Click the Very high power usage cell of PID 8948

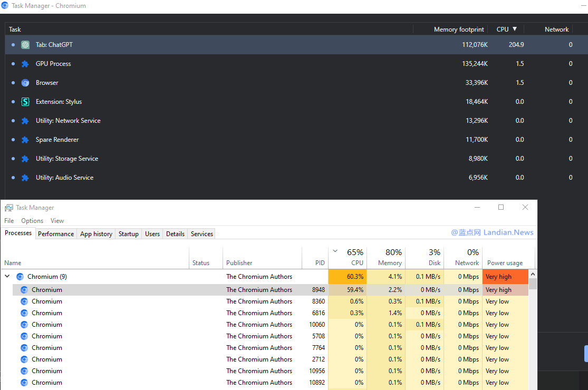coord(506,289)
